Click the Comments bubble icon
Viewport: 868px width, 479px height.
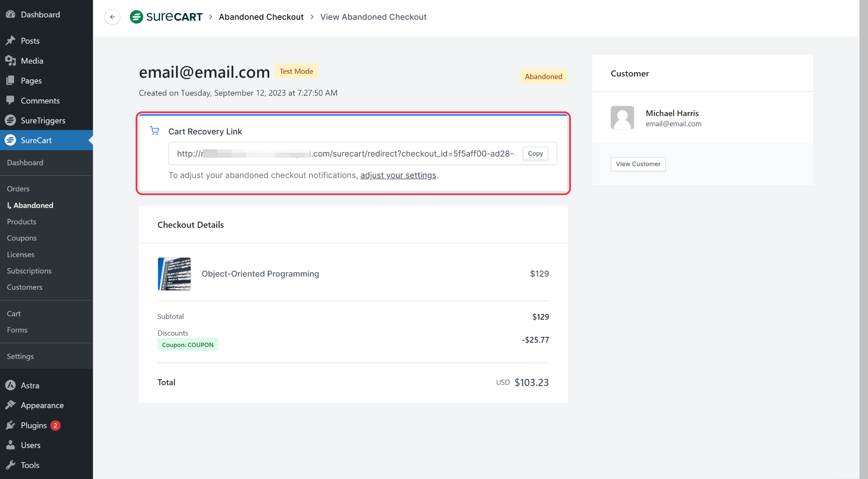(x=11, y=101)
